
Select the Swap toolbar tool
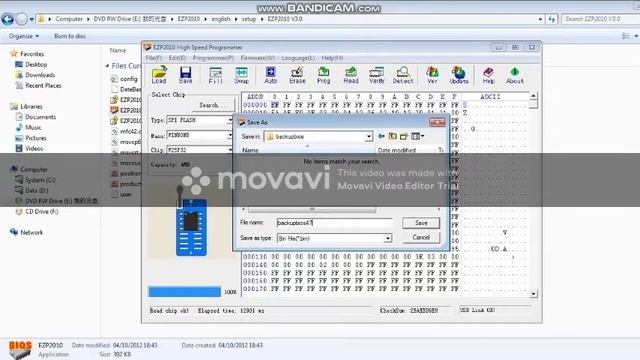click(x=241, y=76)
